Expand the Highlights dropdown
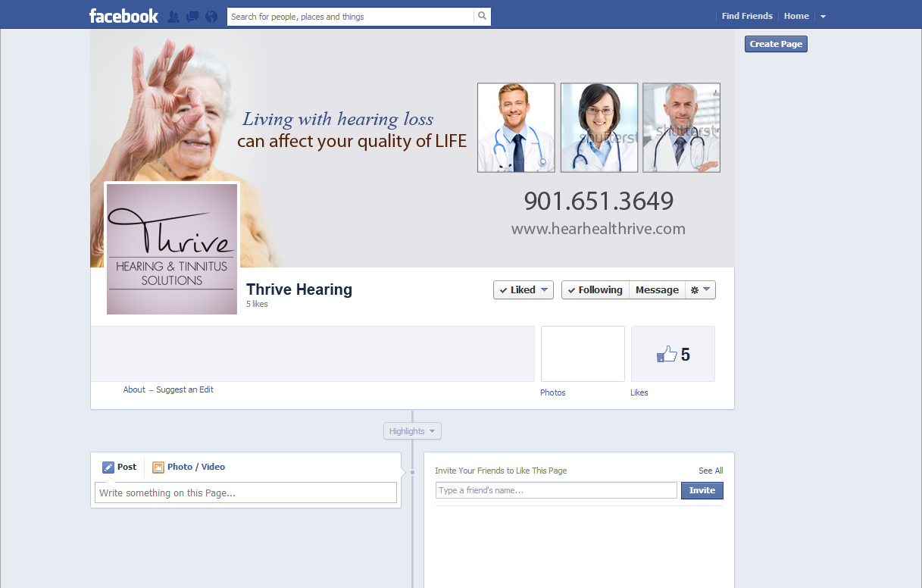The image size is (922, 588). (412, 431)
